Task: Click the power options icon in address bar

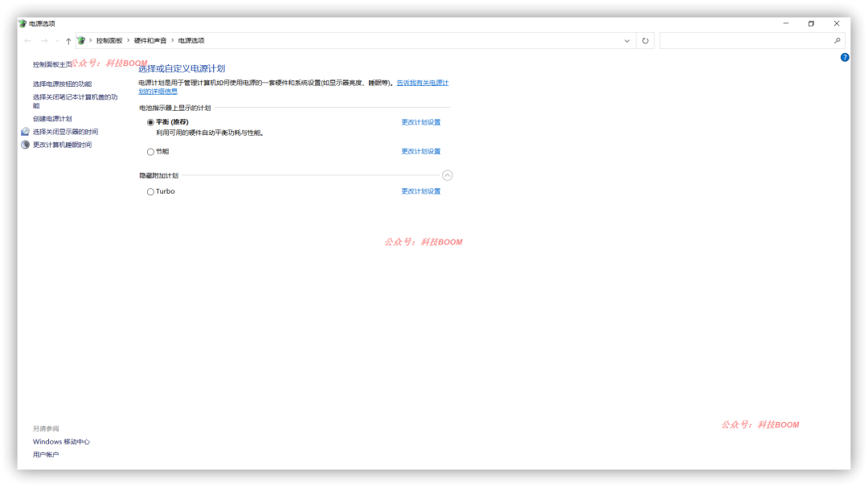Action: [x=81, y=40]
